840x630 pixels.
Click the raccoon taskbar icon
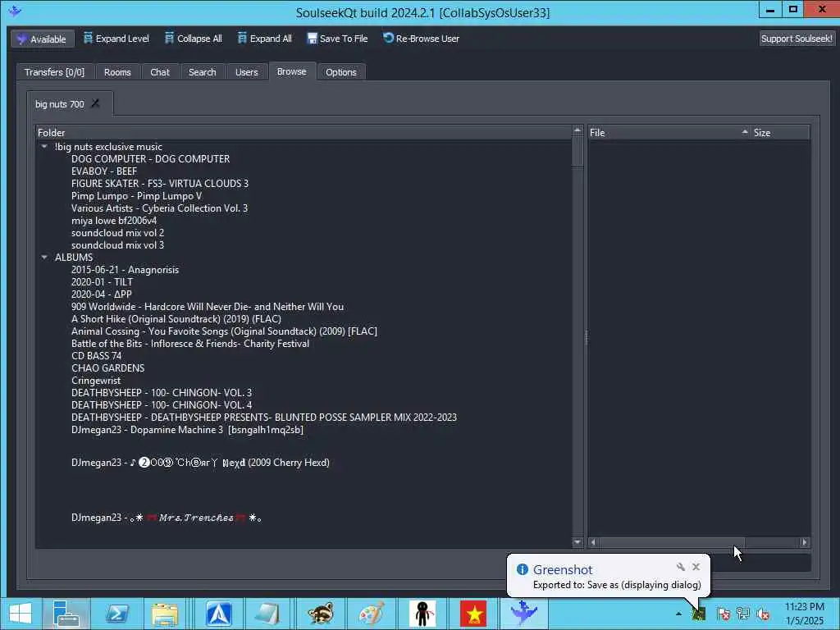pyautogui.click(x=321, y=614)
